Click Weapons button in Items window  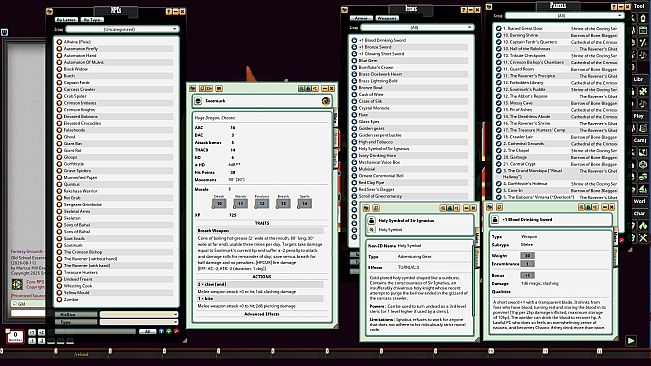[x=387, y=18]
